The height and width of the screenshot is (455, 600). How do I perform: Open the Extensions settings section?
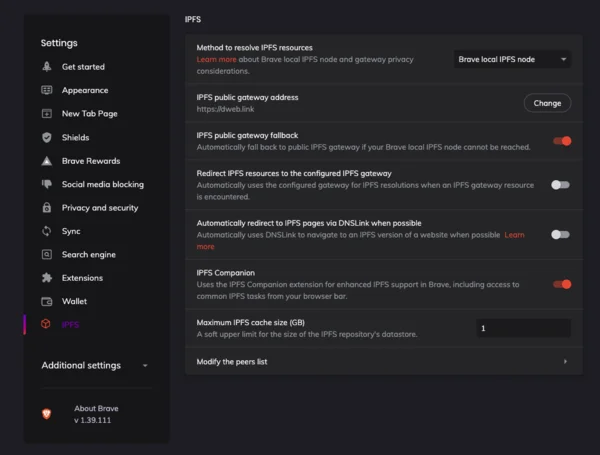coord(82,278)
